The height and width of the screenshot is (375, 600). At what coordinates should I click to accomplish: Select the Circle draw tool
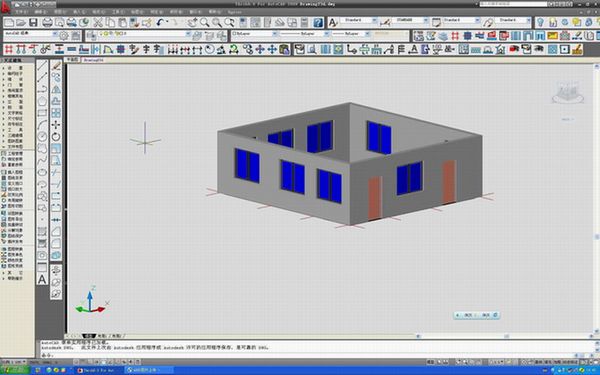42,137
